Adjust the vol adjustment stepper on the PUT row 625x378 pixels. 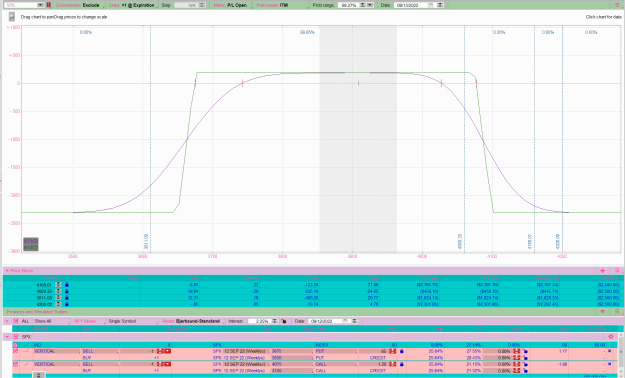click(x=517, y=351)
